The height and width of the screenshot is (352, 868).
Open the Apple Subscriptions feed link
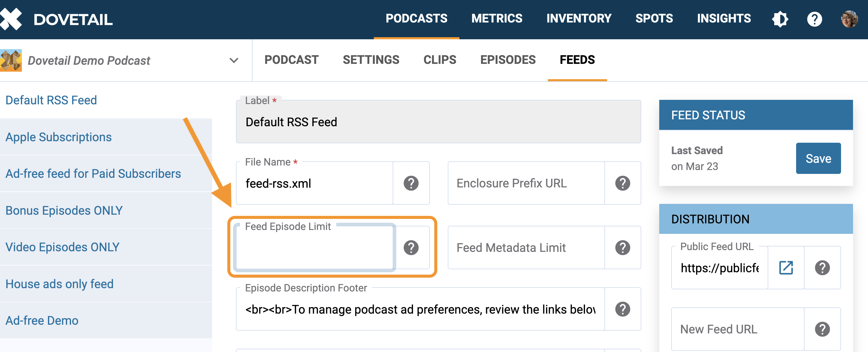tap(58, 137)
